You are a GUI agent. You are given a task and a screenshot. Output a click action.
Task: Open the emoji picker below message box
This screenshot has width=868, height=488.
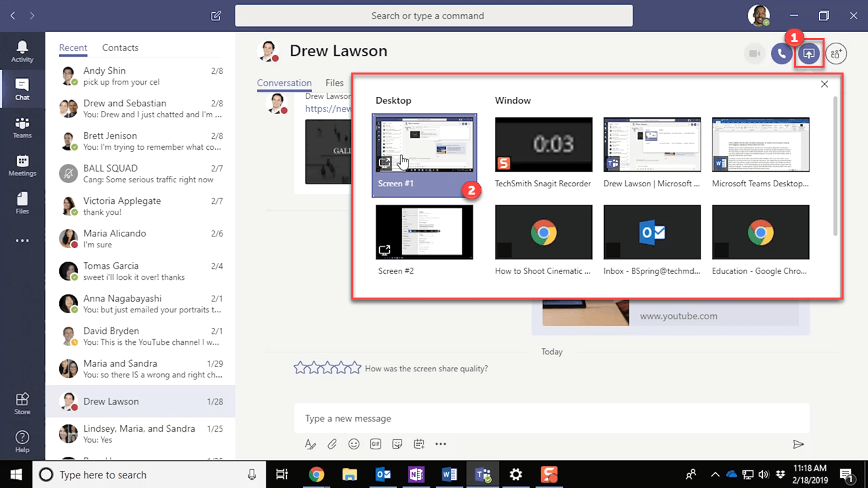click(354, 444)
